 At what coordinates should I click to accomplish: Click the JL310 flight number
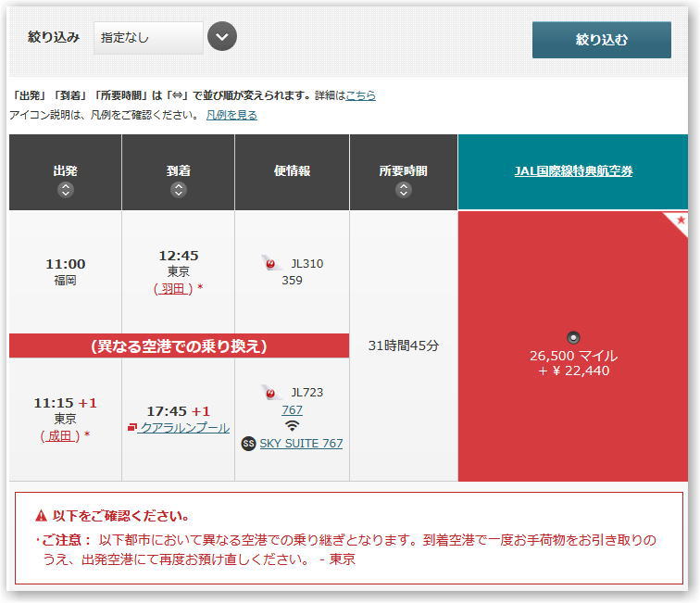(x=307, y=264)
